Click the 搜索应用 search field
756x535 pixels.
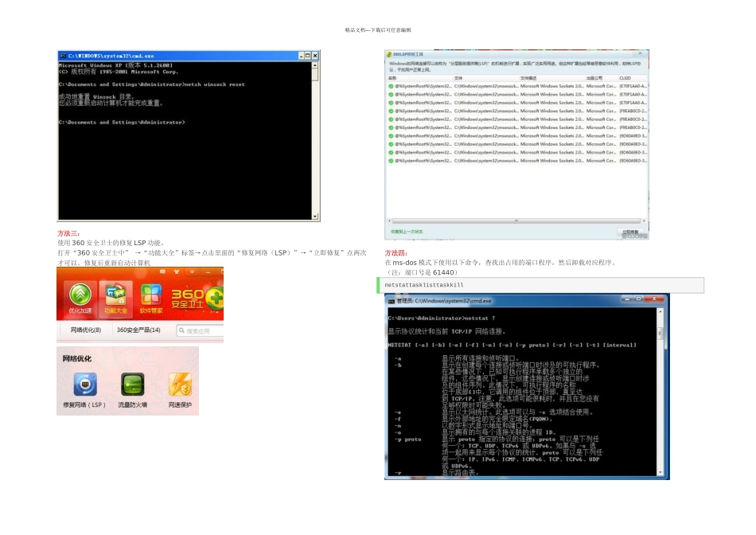[199, 330]
